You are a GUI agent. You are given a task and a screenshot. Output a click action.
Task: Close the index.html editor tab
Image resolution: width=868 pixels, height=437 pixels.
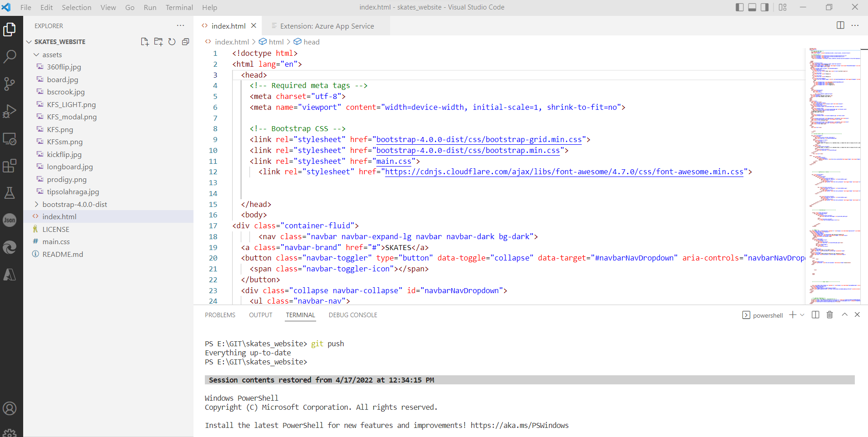(x=254, y=25)
